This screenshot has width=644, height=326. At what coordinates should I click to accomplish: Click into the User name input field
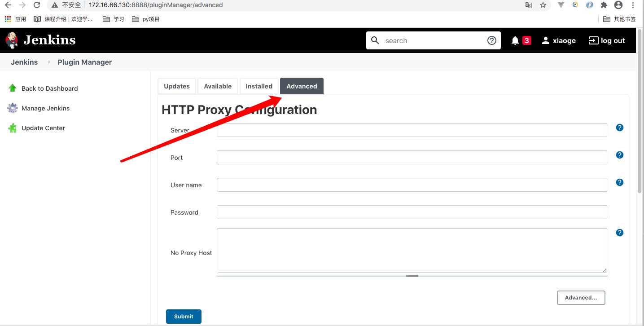click(412, 185)
